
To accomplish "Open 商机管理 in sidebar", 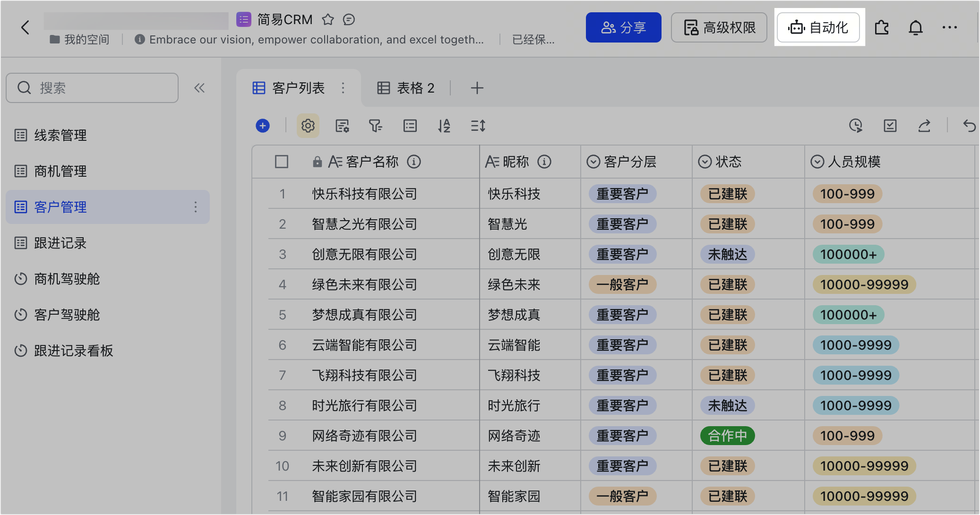I will coord(108,171).
